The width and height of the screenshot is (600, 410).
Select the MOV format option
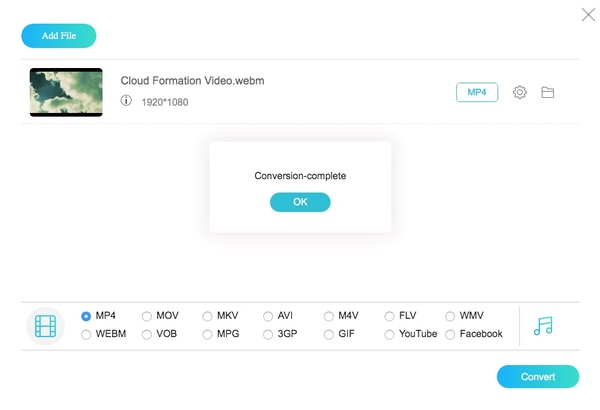[x=147, y=316]
